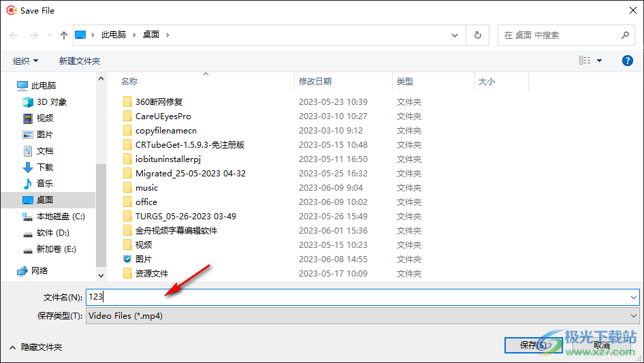Open 图片 in the navigation sidebar
The width and height of the screenshot is (644, 363).
tap(45, 134)
